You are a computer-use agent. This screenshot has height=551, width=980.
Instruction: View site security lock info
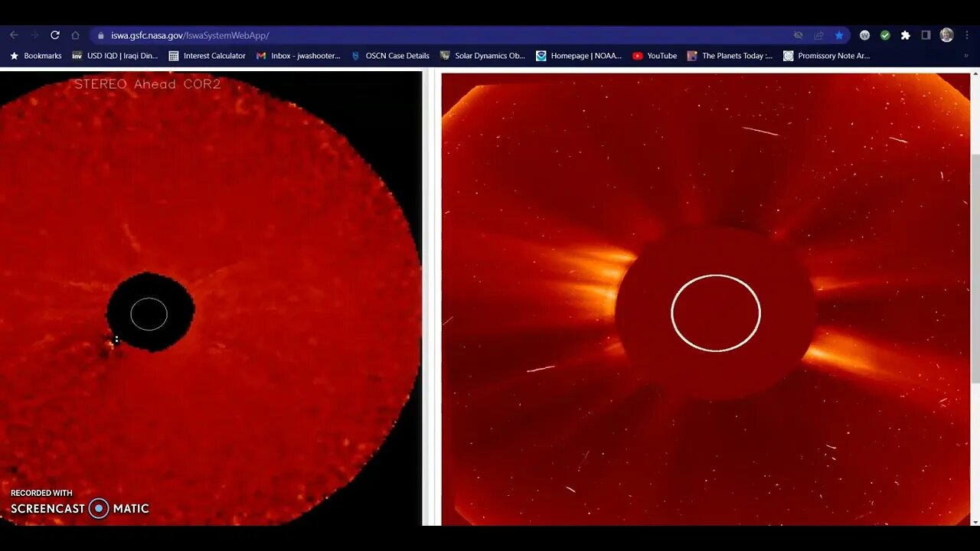100,35
